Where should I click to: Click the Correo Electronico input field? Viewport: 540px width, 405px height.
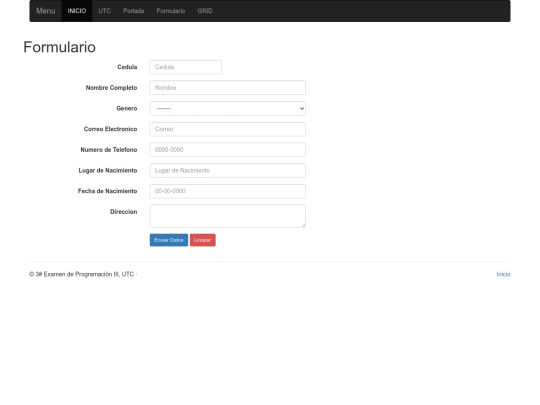(228, 129)
